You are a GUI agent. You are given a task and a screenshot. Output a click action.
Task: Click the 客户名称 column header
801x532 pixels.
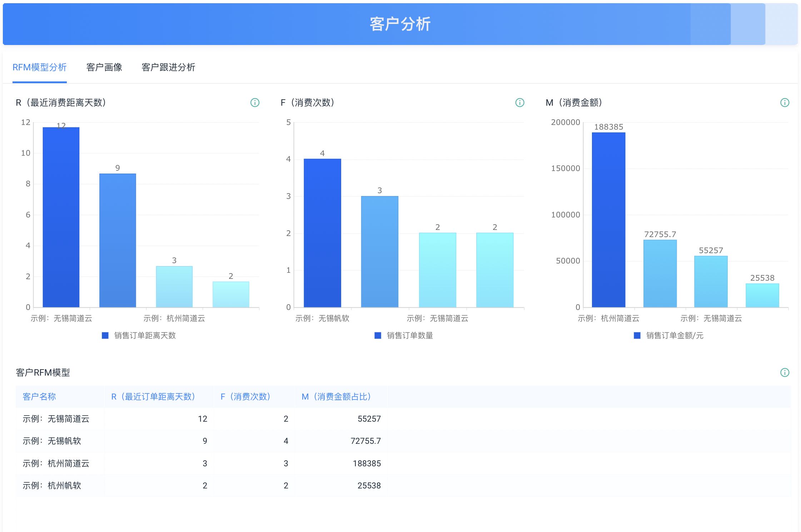39,397
